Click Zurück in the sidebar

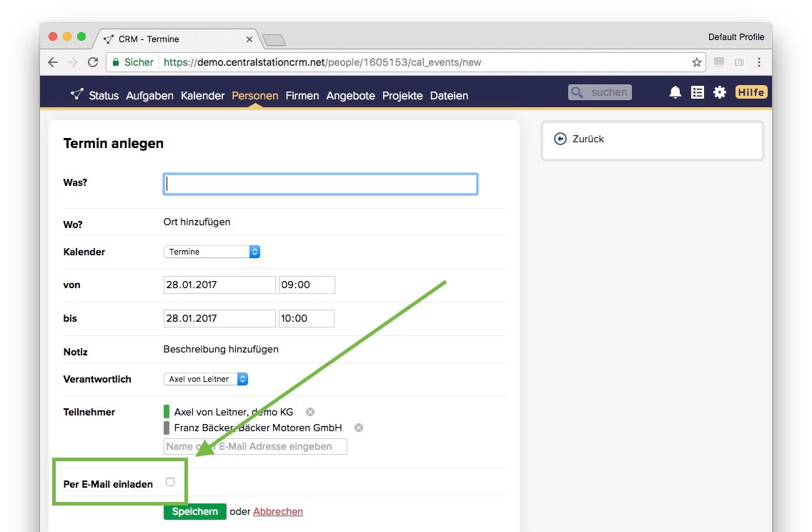[588, 139]
